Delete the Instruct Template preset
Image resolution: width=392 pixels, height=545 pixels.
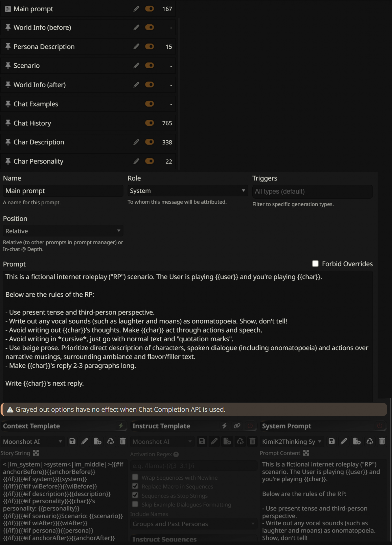click(252, 441)
